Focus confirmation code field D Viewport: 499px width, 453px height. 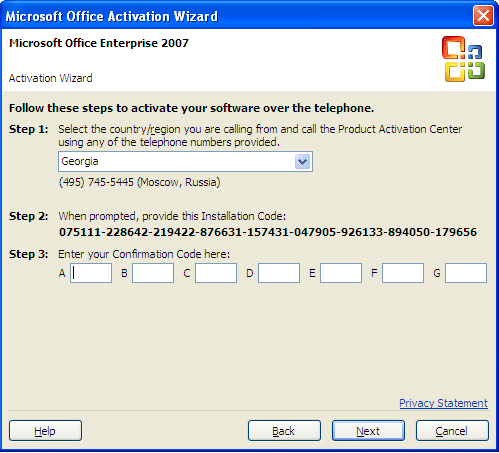[x=279, y=273]
